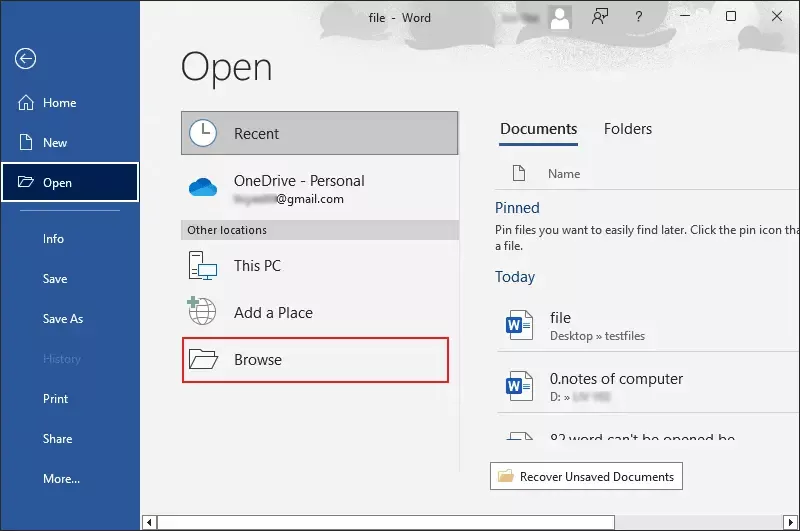Sort by the Name column header
Viewport: 800px width, 531px height.
pyautogui.click(x=564, y=174)
